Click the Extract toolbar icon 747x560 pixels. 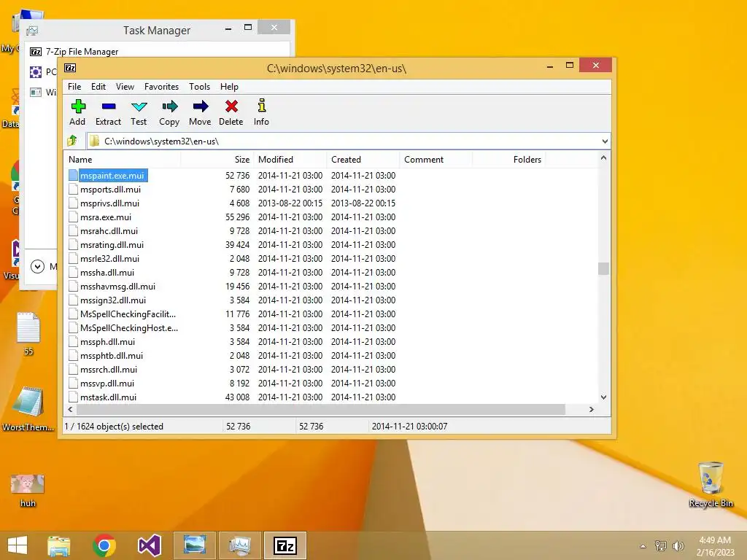[x=108, y=106]
